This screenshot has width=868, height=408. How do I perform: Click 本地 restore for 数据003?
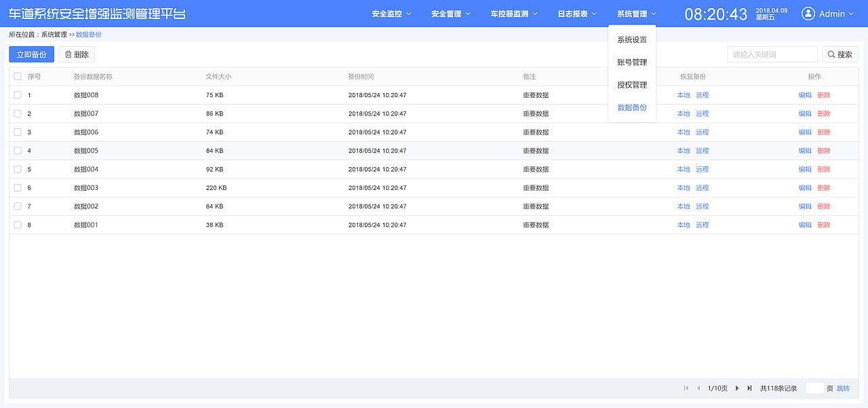(x=684, y=187)
